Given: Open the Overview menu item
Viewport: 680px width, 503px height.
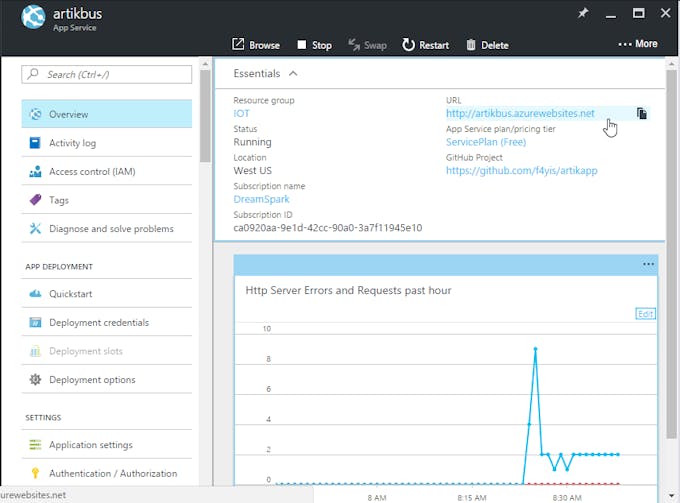Looking at the screenshot, I should click(107, 114).
